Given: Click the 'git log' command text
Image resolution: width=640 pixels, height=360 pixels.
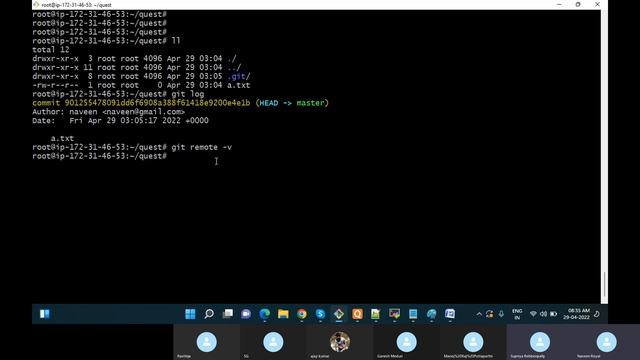Looking at the screenshot, I should point(188,94).
